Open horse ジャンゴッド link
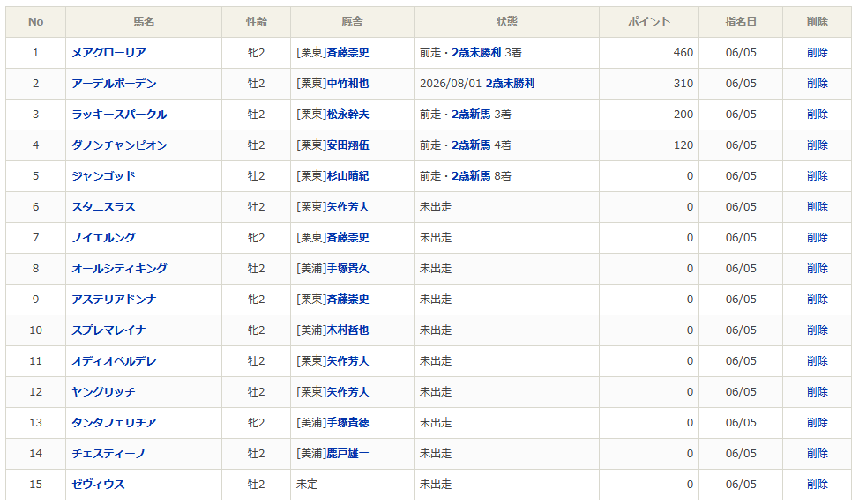Image resolution: width=859 pixels, height=504 pixels. click(x=103, y=175)
